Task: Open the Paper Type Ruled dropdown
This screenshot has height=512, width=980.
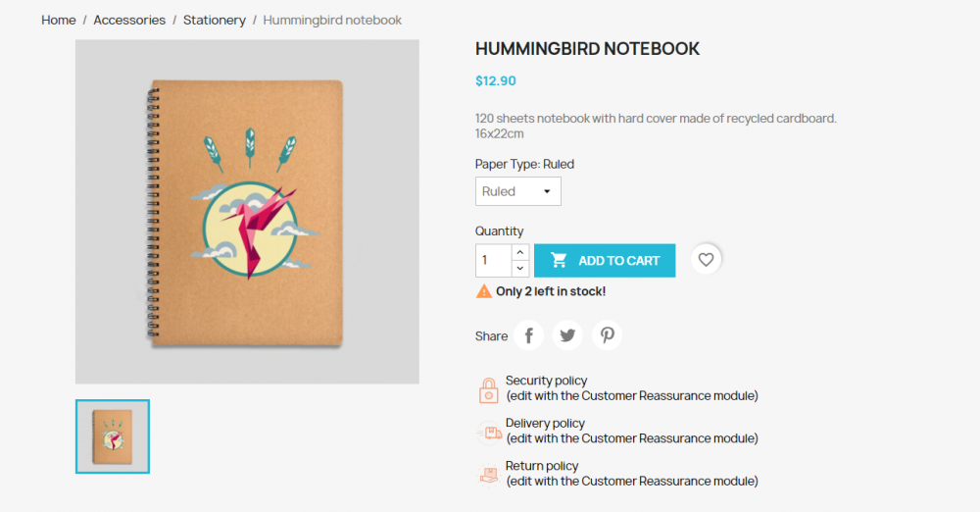Action: click(x=518, y=191)
